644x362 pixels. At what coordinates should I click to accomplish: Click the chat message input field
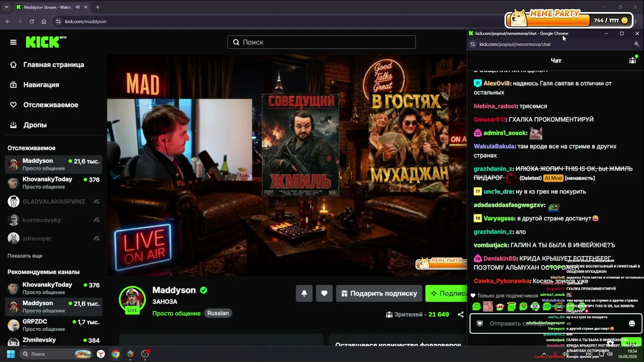point(555,323)
